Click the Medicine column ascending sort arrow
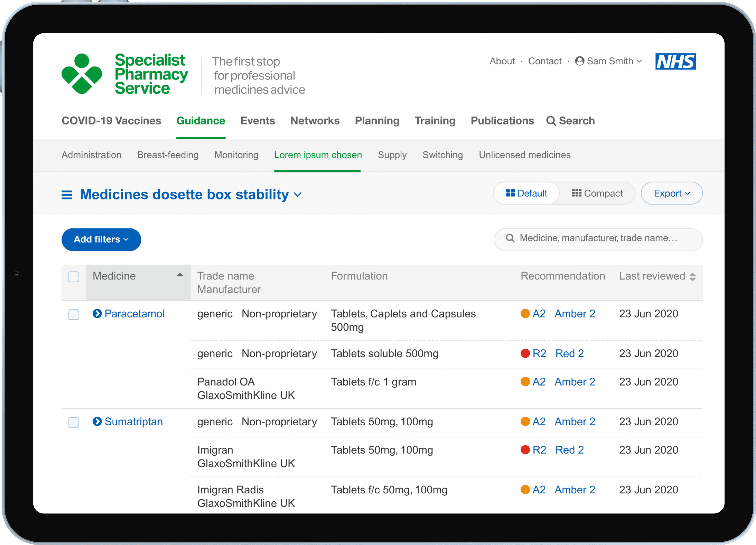 [x=180, y=275]
